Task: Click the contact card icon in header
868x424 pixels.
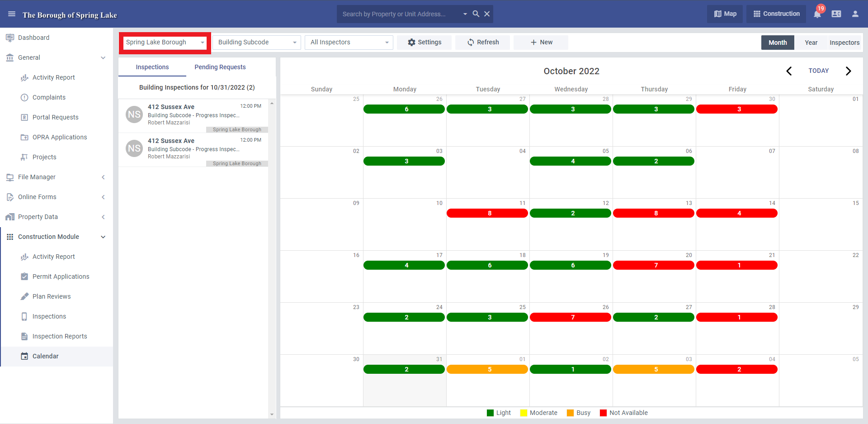Action: pyautogui.click(x=836, y=14)
